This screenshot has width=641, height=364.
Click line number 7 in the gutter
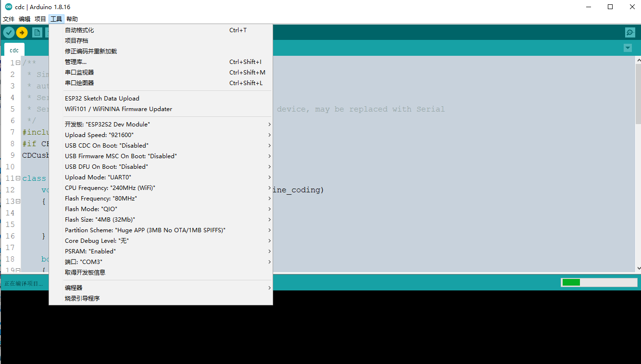[12, 132]
